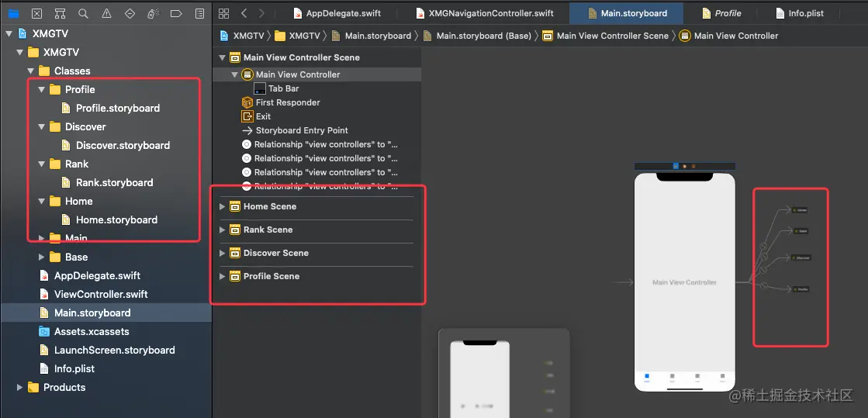Open Discover.storyboard in navigator

[x=123, y=146]
